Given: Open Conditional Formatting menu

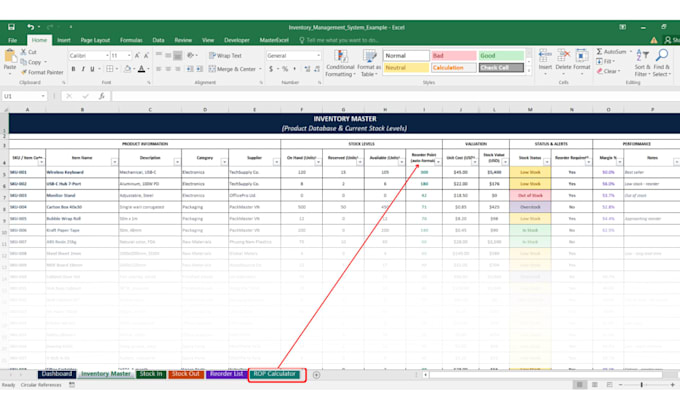Looking at the screenshot, I should pos(340,63).
